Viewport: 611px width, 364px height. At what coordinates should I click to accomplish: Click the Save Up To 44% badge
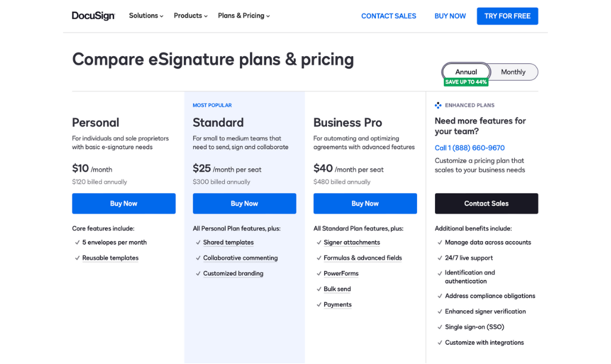466,82
